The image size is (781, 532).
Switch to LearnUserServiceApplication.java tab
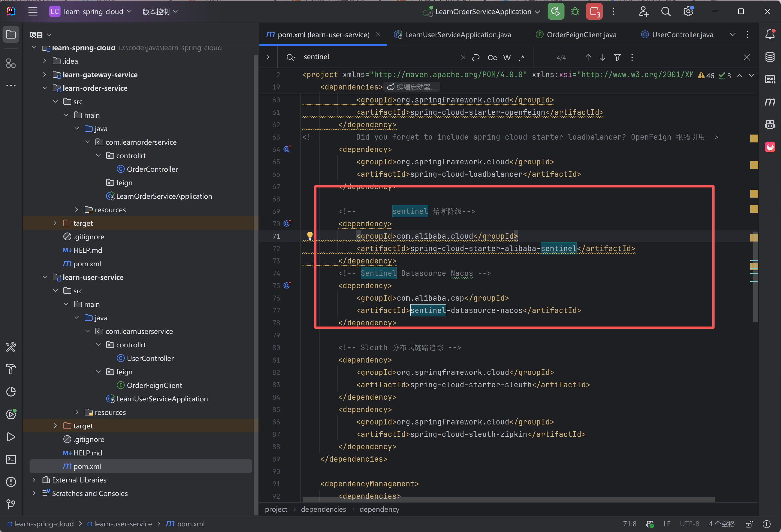coord(453,35)
